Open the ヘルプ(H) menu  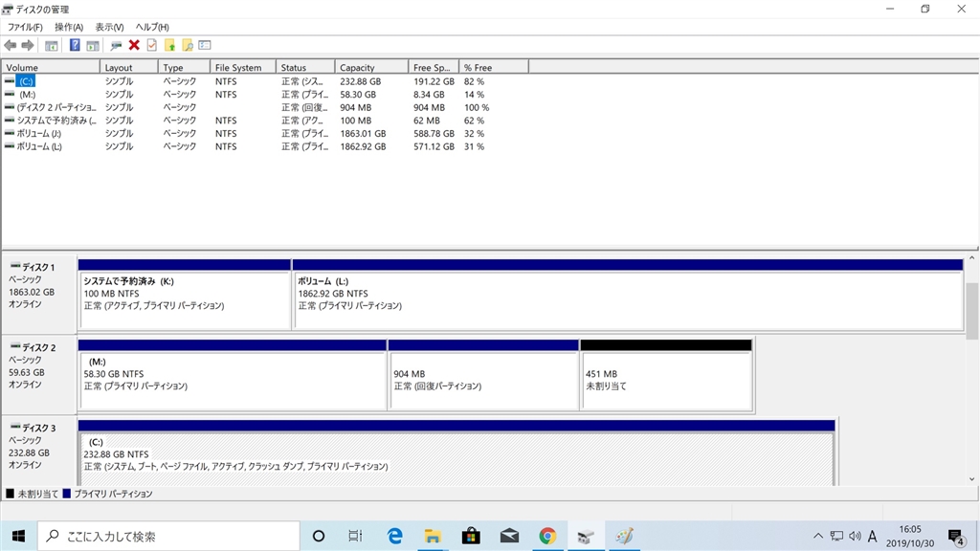point(152,27)
